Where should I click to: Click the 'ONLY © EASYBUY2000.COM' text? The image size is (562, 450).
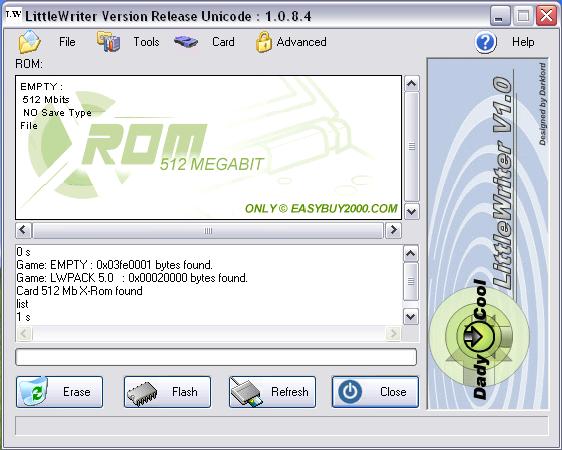(x=321, y=209)
